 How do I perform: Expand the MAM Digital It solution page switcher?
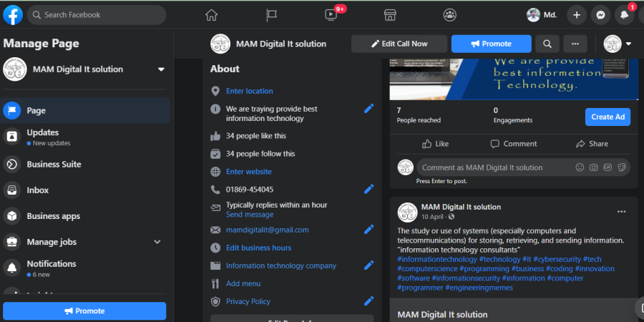(x=161, y=69)
